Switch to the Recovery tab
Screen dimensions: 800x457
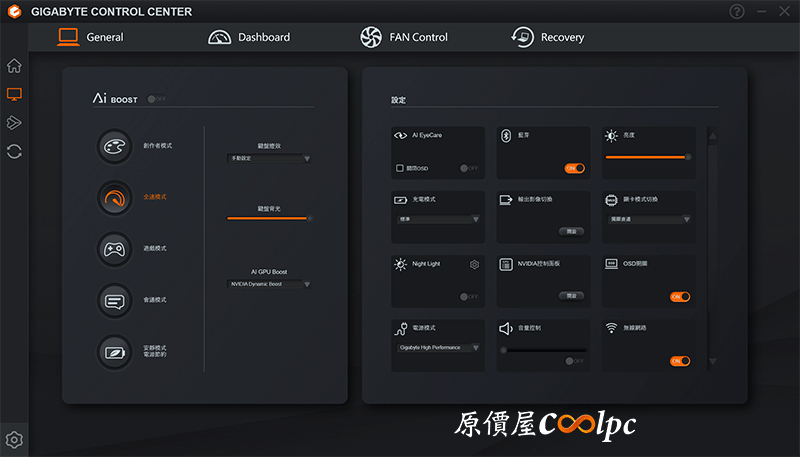[x=547, y=37]
